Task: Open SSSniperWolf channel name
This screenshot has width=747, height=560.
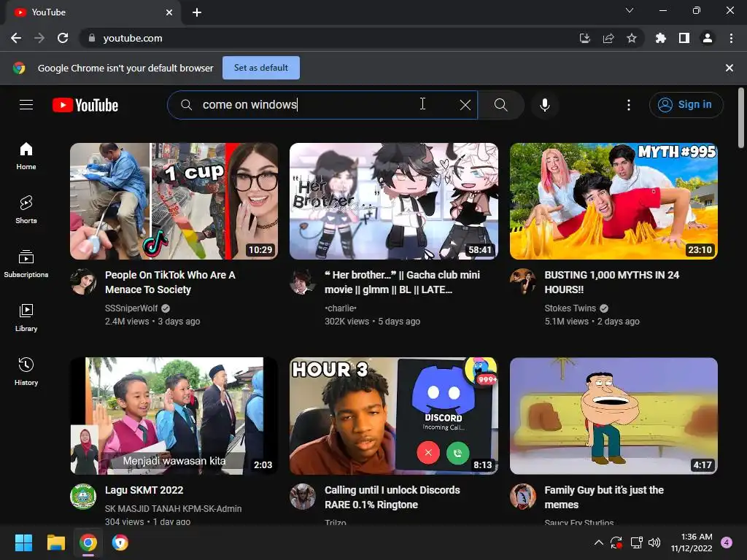Action: (131, 308)
